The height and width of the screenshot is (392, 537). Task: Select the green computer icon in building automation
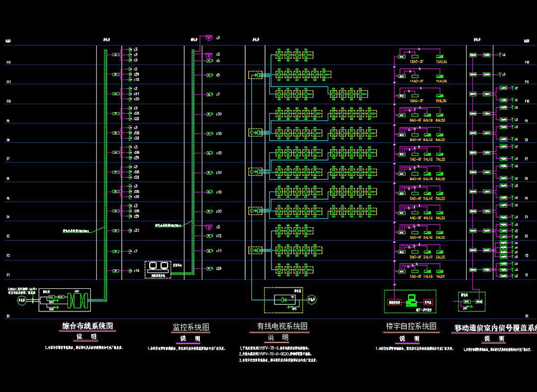(410, 299)
